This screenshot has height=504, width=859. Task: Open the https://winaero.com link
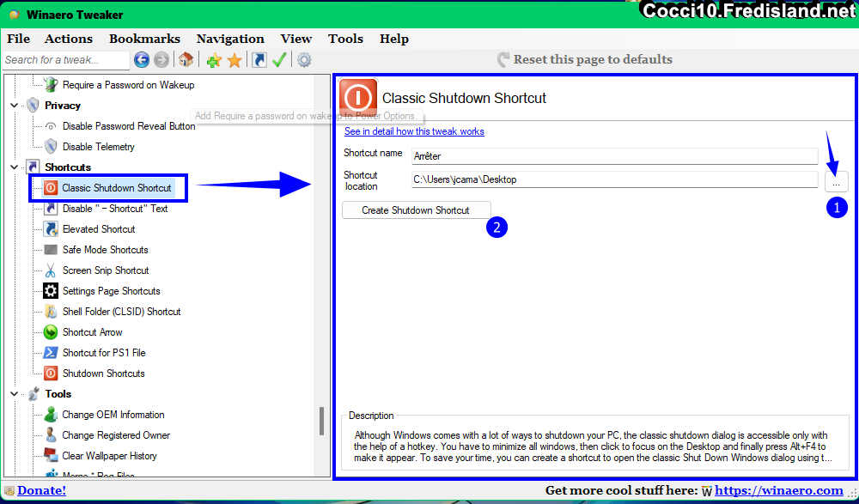click(x=779, y=490)
